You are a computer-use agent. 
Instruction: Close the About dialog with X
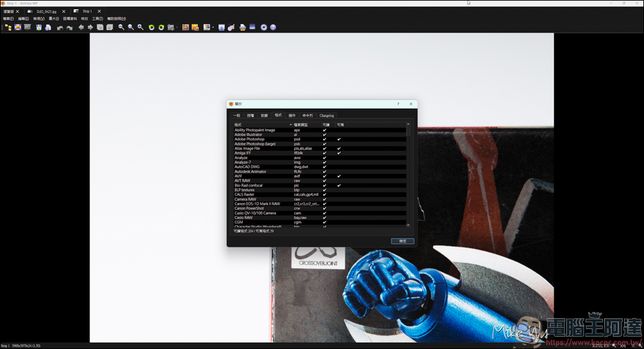411,104
